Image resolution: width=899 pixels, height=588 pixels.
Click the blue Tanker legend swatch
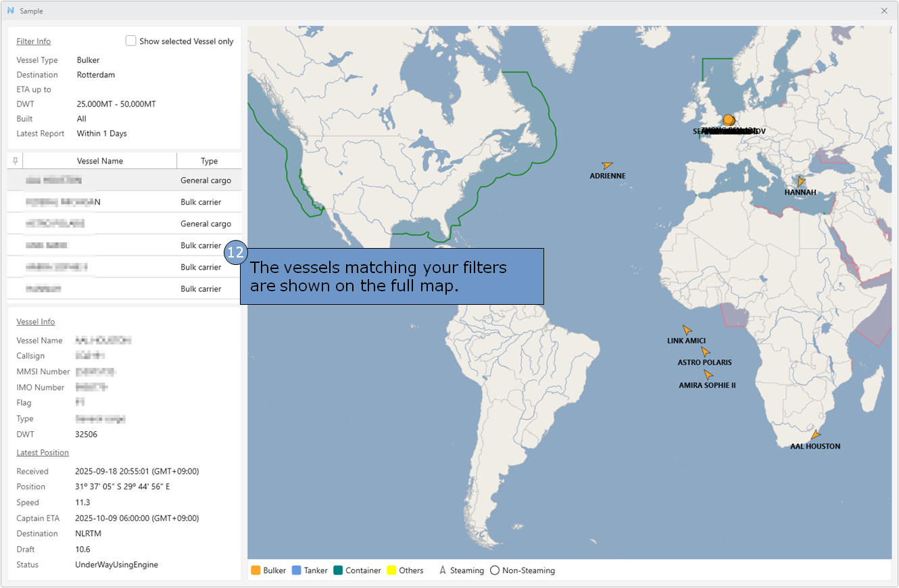(x=297, y=570)
